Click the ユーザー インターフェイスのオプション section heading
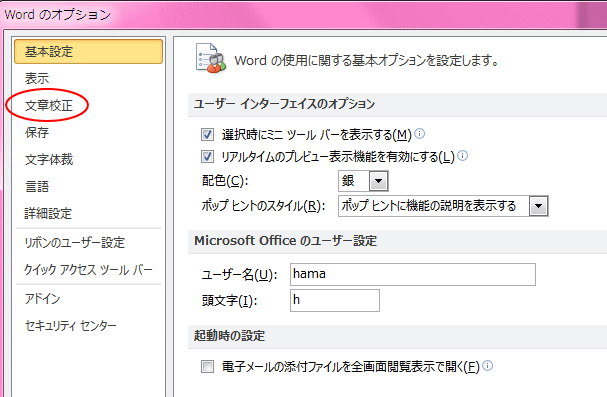Screen dimensions: 607x397 (x=285, y=104)
